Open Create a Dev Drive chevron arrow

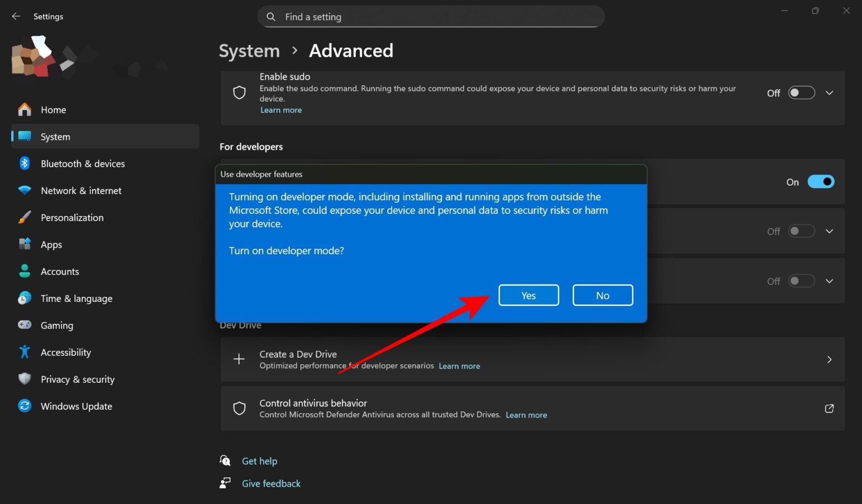[829, 360]
